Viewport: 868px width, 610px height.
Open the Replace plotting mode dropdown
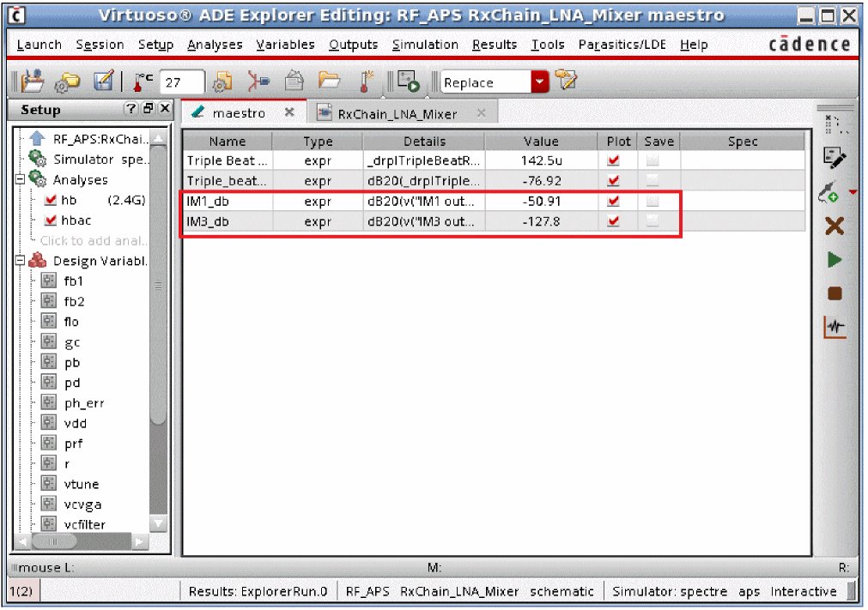(x=540, y=82)
